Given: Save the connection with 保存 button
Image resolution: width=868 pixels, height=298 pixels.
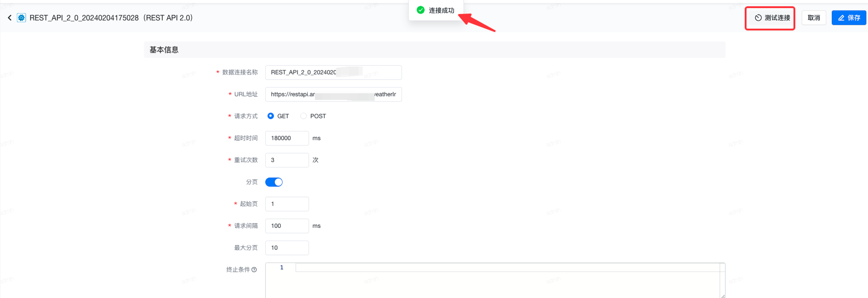Looking at the screenshot, I should 849,18.
